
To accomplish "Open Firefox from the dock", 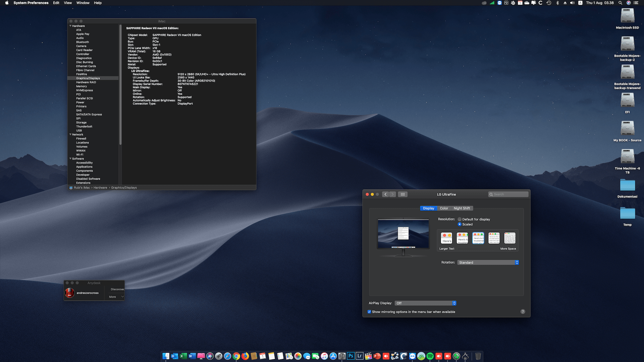I will coord(245,356).
